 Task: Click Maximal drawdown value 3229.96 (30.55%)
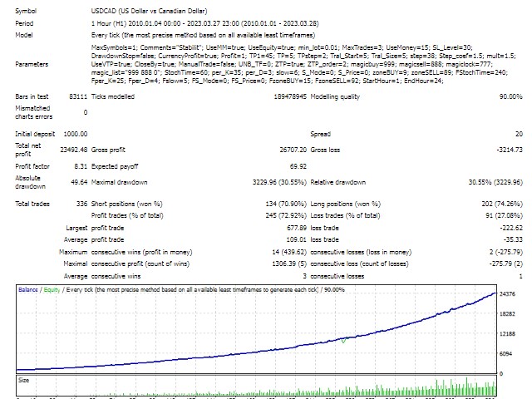(279, 182)
